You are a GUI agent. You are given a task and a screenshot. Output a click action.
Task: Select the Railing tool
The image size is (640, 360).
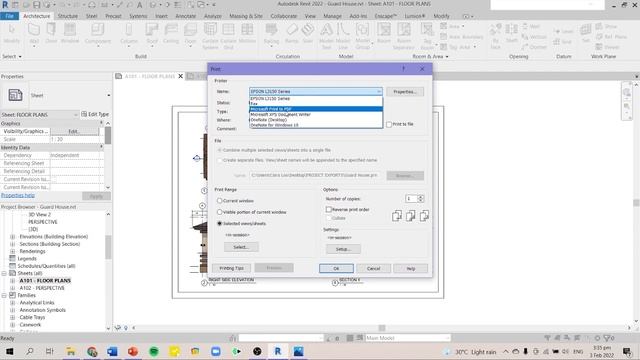(271, 34)
